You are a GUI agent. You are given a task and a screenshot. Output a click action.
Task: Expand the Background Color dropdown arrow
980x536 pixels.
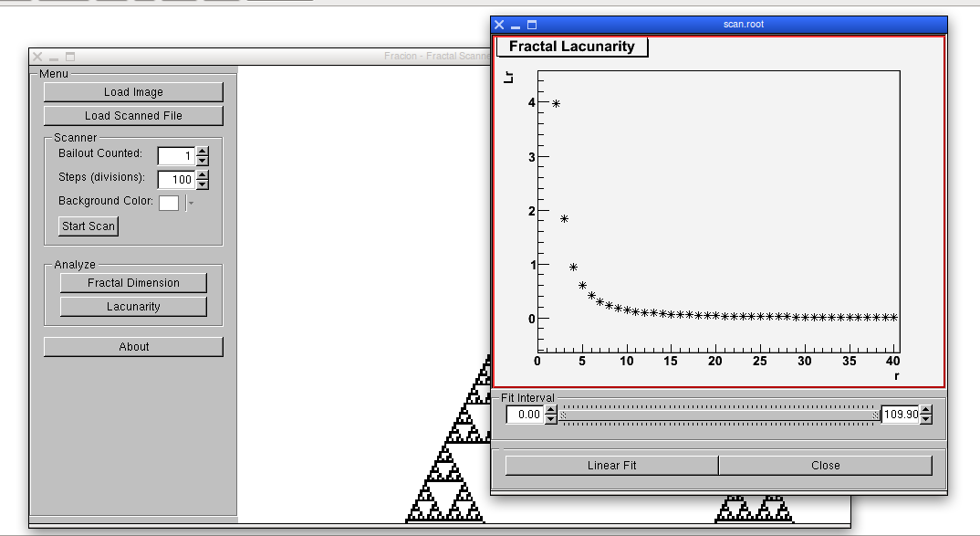click(x=191, y=203)
